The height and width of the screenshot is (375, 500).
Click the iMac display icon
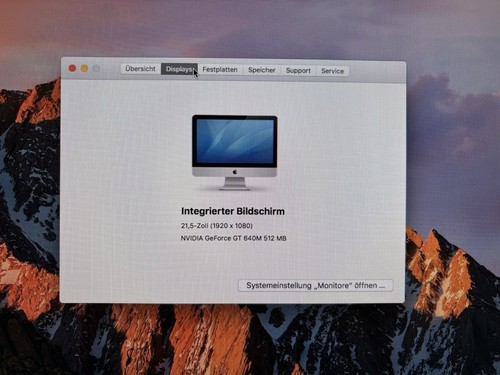[234, 152]
